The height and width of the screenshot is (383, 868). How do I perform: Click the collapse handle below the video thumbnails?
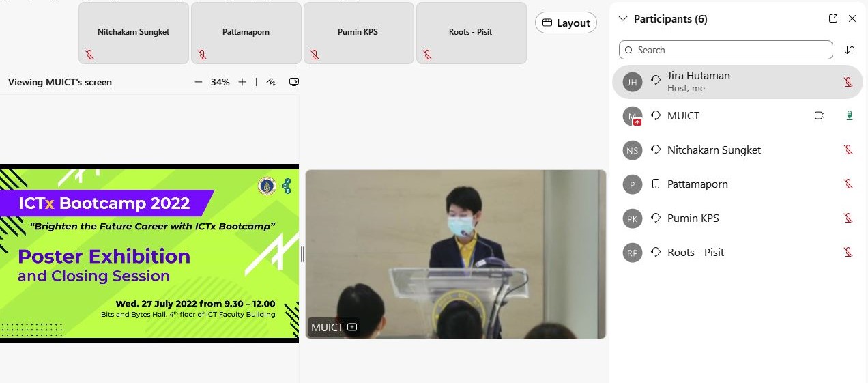303,67
